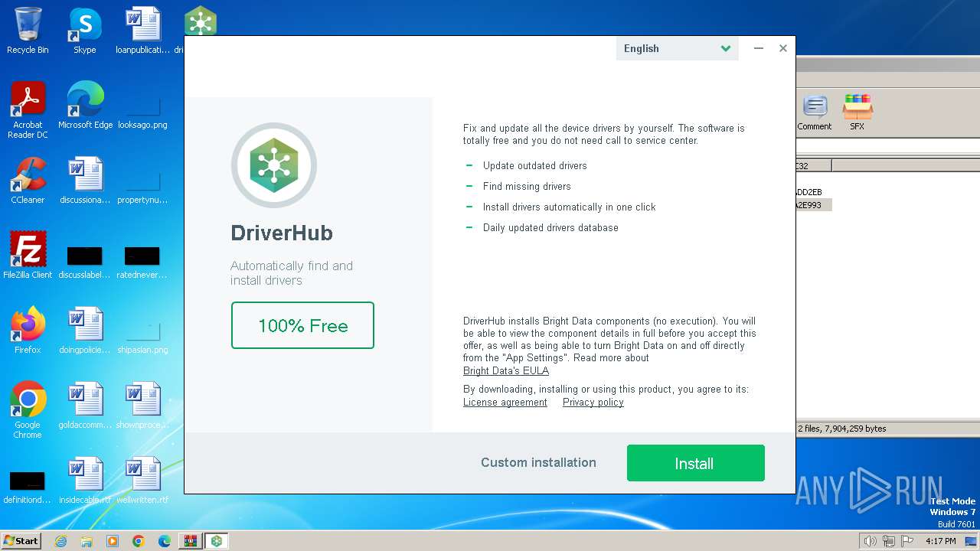Click the DriverHub logo in the installer
This screenshot has width=980, height=551.
coord(273,165)
